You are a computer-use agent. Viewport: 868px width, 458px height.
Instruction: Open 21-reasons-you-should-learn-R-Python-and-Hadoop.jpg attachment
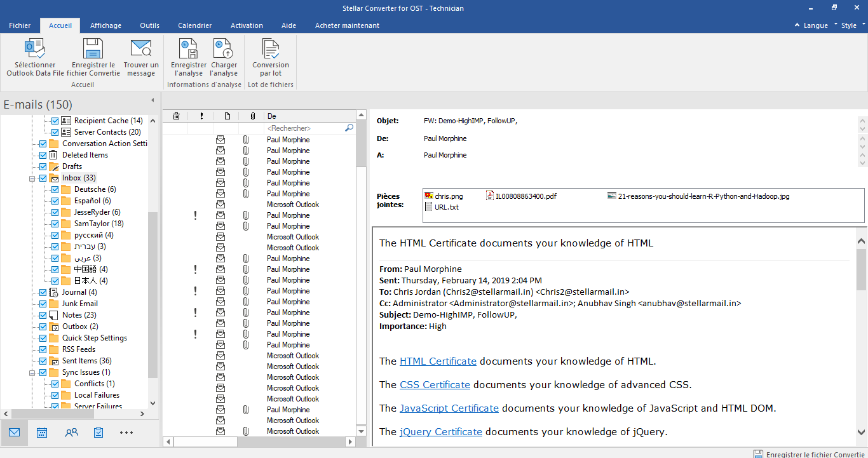(698, 196)
